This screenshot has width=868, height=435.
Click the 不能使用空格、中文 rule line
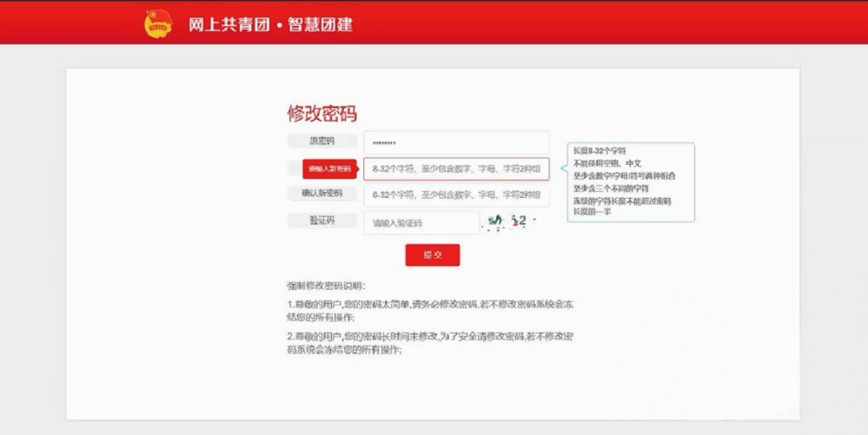coord(607,163)
